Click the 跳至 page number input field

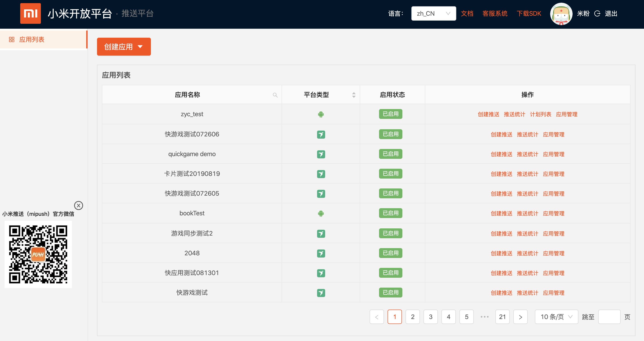(609, 317)
